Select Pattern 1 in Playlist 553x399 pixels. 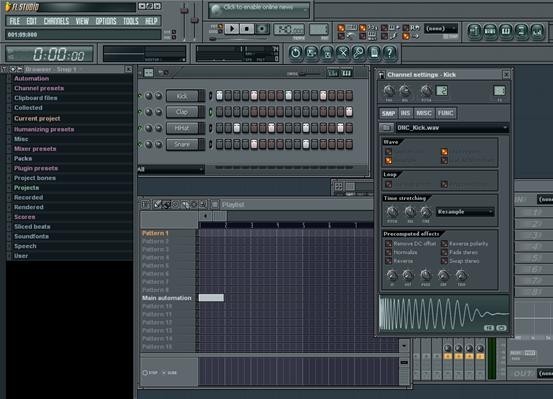click(155, 233)
